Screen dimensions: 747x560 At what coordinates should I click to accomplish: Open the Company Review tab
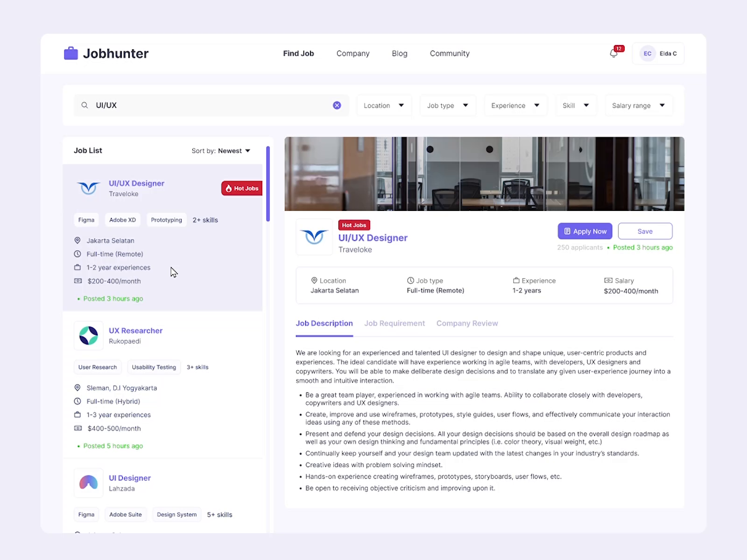(467, 323)
